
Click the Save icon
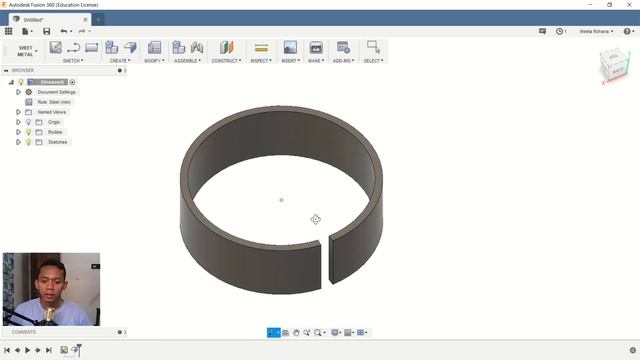[47, 31]
